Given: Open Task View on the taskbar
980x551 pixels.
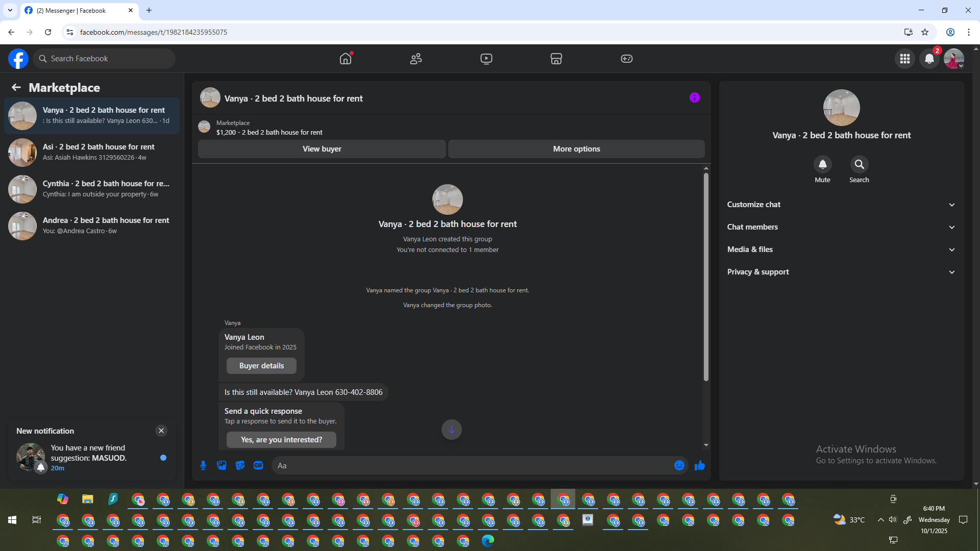Looking at the screenshot, I should [37, 520].
